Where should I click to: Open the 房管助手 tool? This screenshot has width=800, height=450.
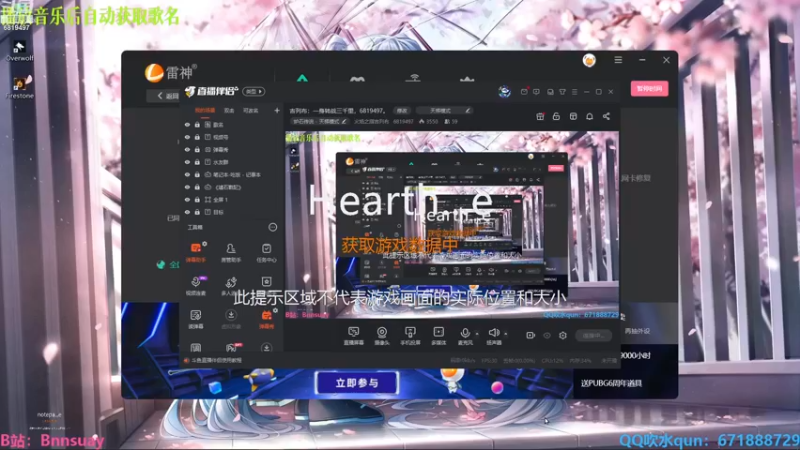click(231, 252)
